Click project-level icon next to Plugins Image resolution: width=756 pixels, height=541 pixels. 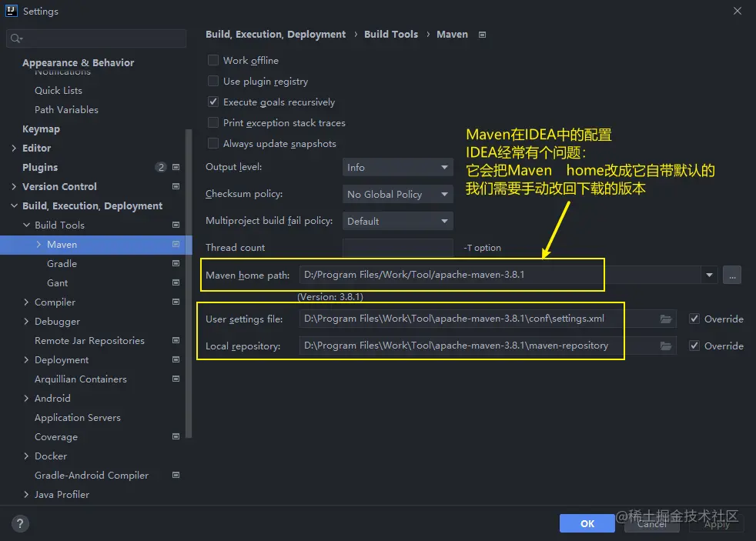[x=176, y=167]
